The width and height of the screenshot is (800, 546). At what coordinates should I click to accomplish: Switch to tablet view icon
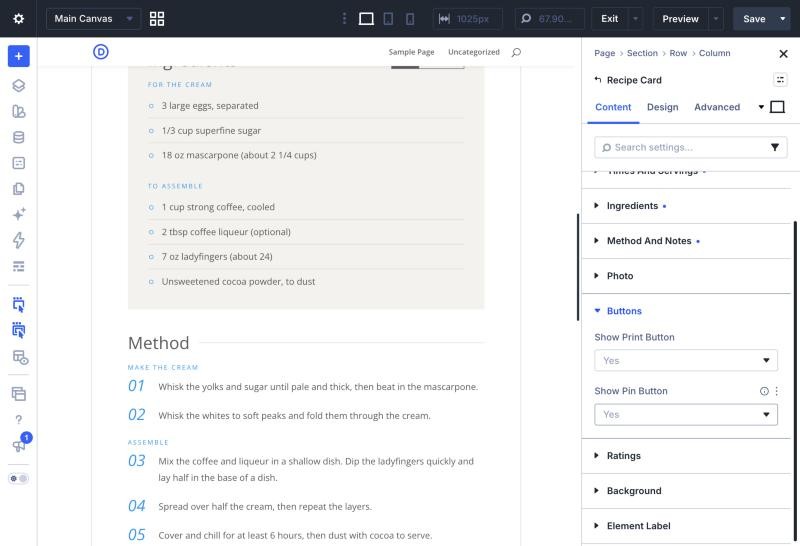pos(388,19)
